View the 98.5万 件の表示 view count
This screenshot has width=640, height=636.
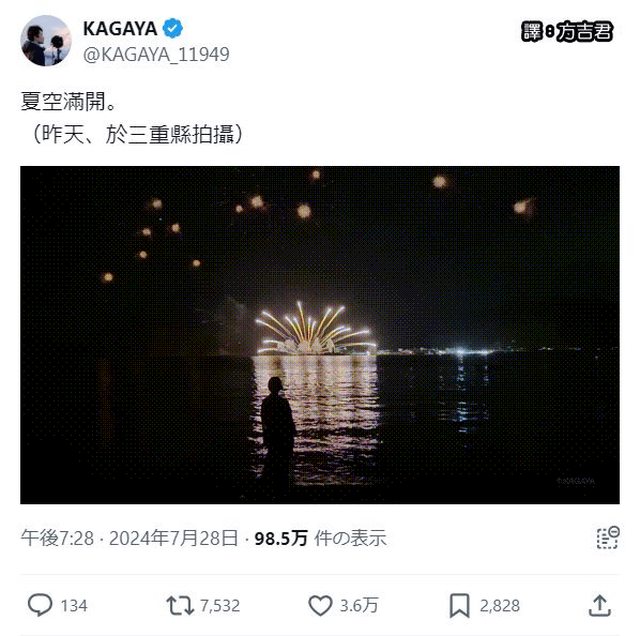320,538
